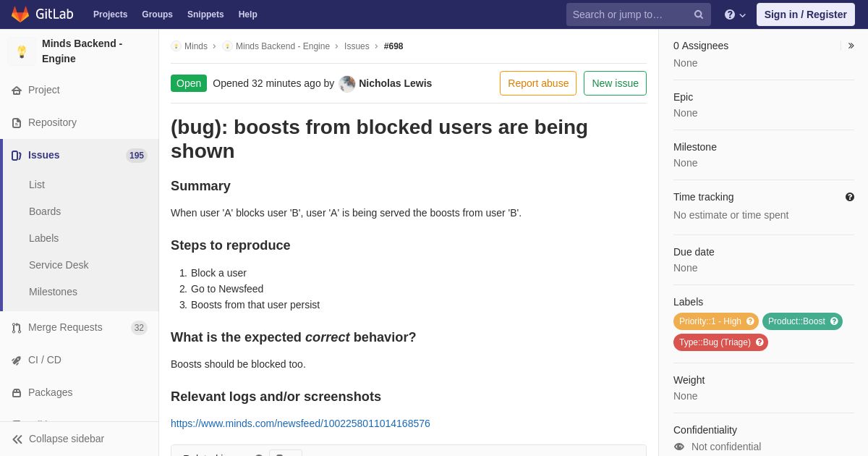Open the Groups menu in top bar

tap(157, 14)
